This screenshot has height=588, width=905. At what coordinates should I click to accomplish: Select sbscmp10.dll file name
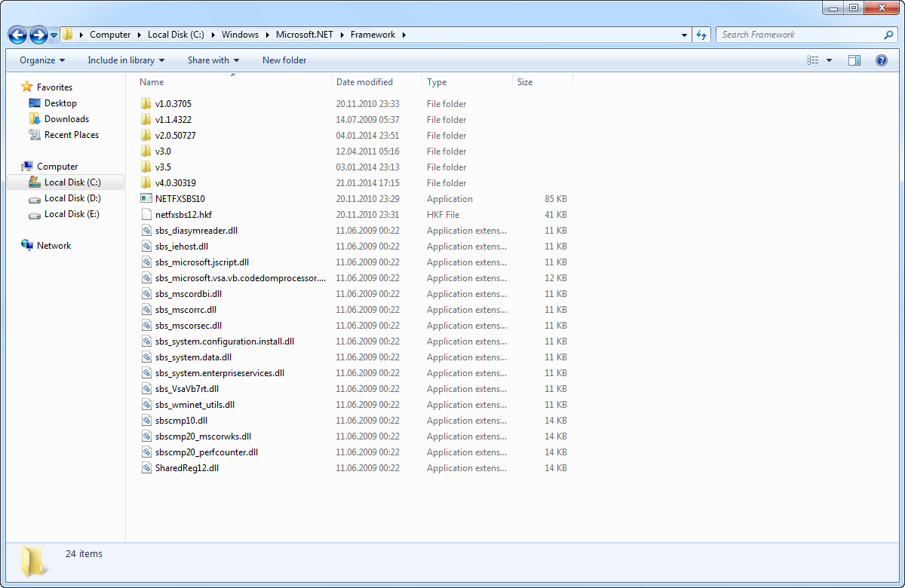tap(182, 420)
